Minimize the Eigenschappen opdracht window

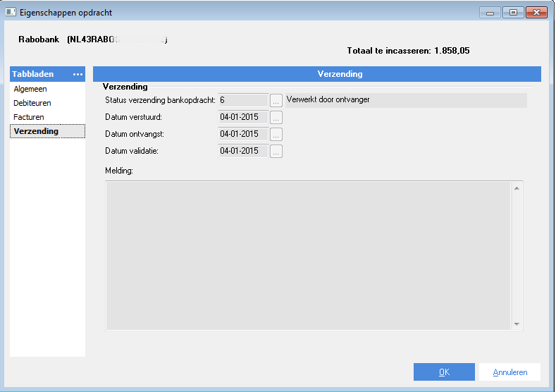click(x=490, y=13)
